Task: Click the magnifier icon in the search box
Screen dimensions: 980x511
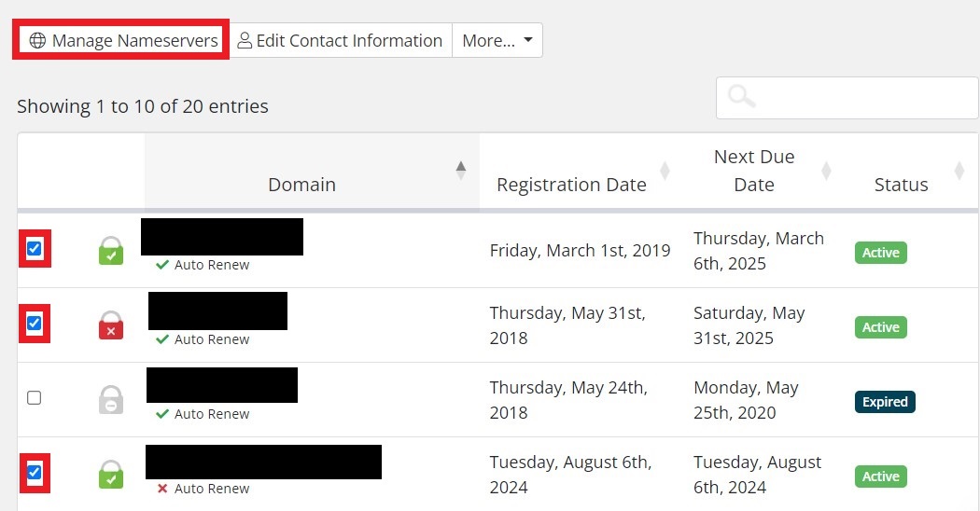Action: click(x=741, y=96)
